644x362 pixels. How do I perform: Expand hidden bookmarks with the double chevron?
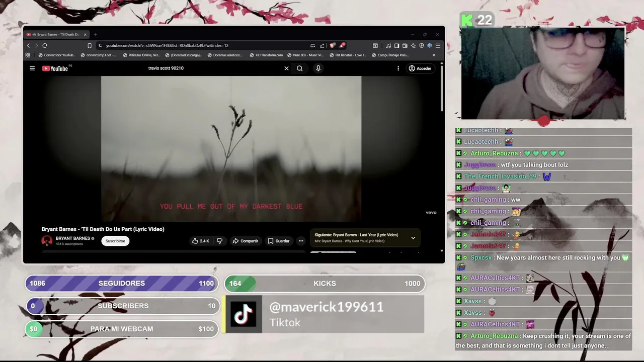(x=434, y=55)
